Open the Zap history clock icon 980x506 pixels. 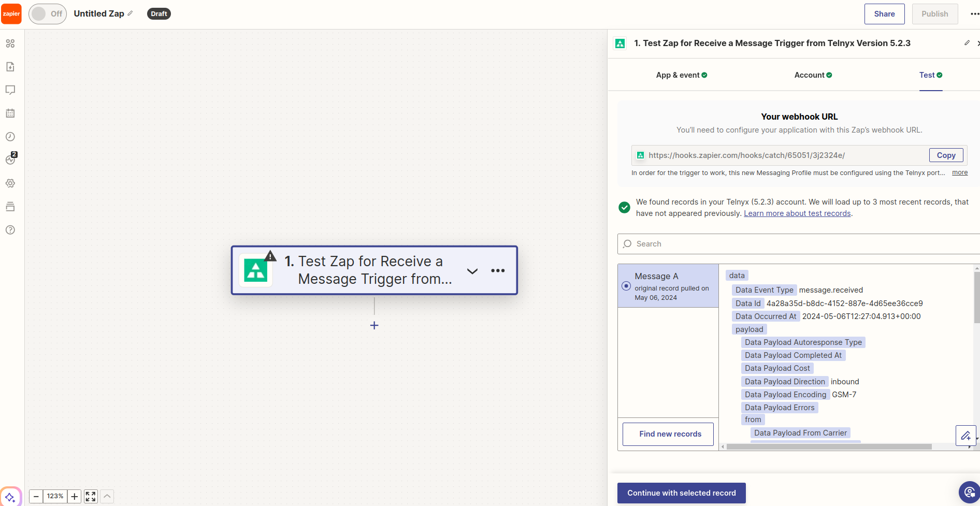pos(10,137)
